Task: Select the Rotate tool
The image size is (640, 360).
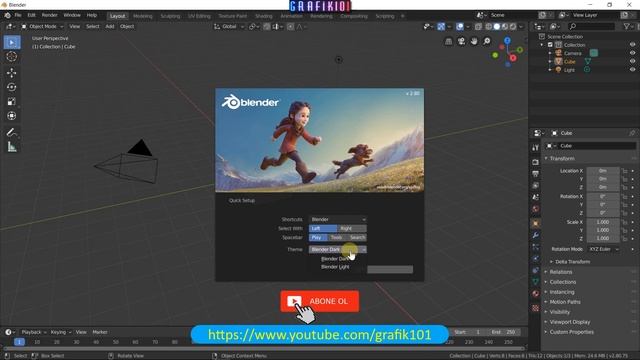Action: coord(12,87)
